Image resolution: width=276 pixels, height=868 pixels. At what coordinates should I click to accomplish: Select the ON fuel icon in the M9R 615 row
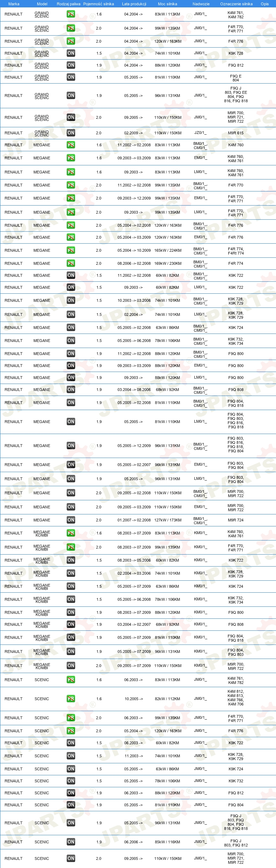[x=71, y=133]
